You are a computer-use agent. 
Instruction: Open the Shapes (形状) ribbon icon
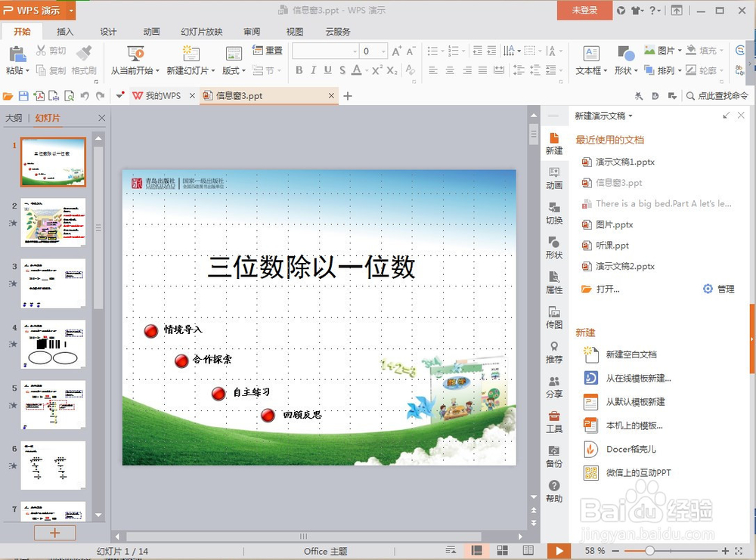626,54
